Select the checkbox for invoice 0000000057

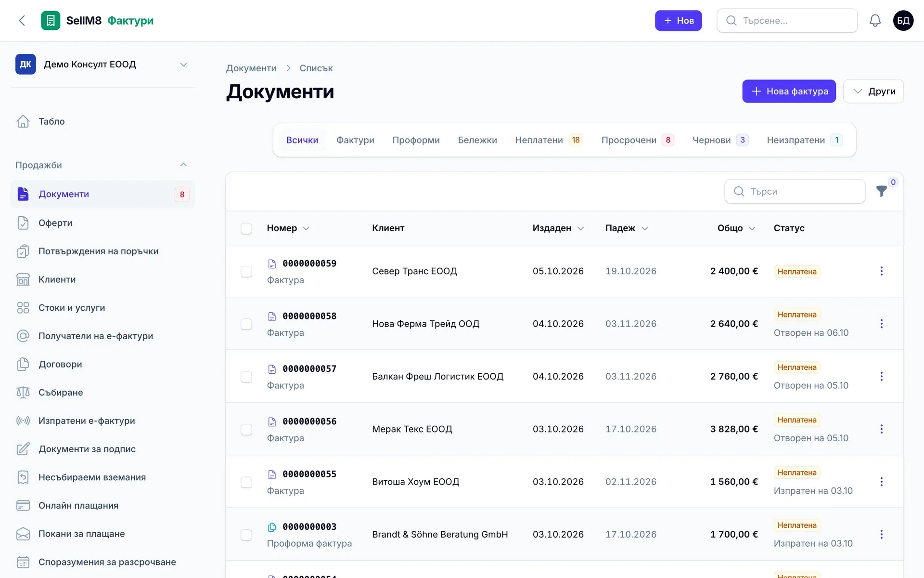pyautogui.click(x=246, y=377)
